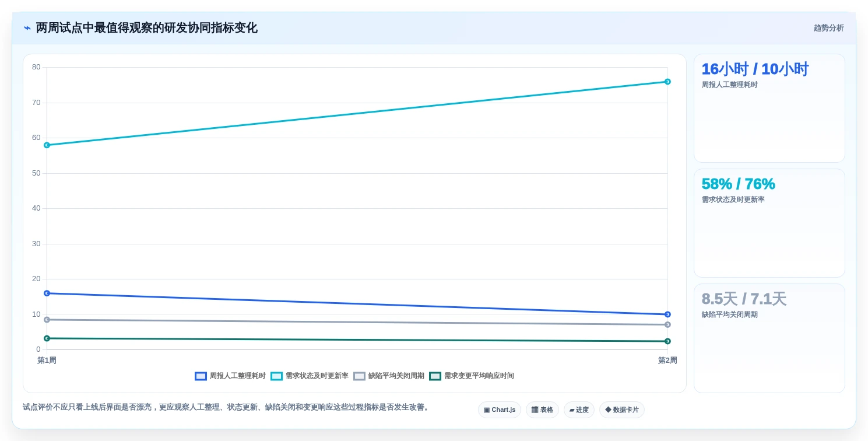
Task: Click the chart title 两周试点中最值得观察的研发协同指标变化
Action: coord(147,28)
